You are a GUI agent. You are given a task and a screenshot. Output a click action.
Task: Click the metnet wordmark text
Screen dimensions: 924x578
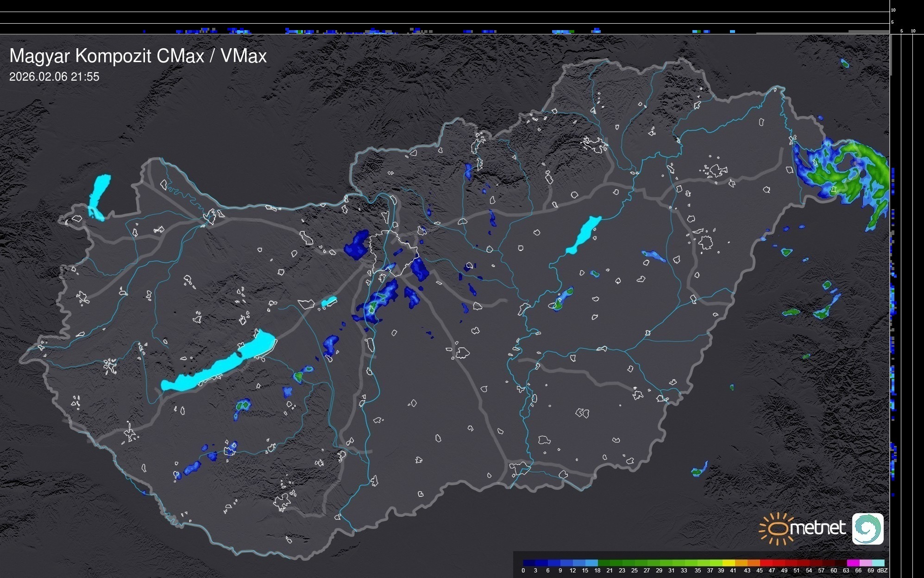point(818,528)
